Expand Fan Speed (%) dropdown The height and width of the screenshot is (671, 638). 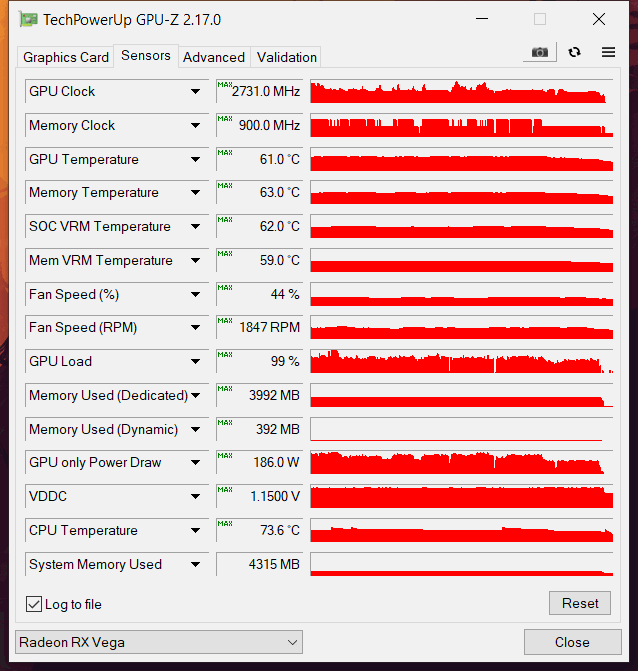(195, 294)
